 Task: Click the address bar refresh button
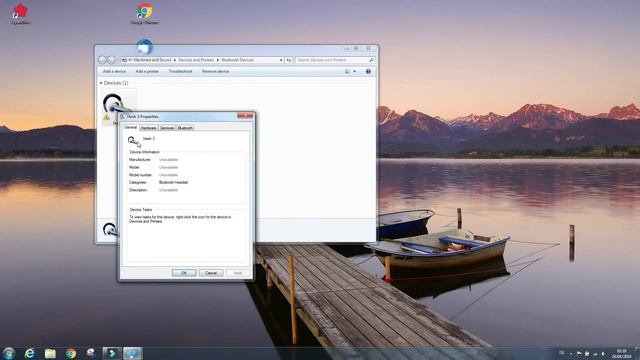[x=289, y=60]
